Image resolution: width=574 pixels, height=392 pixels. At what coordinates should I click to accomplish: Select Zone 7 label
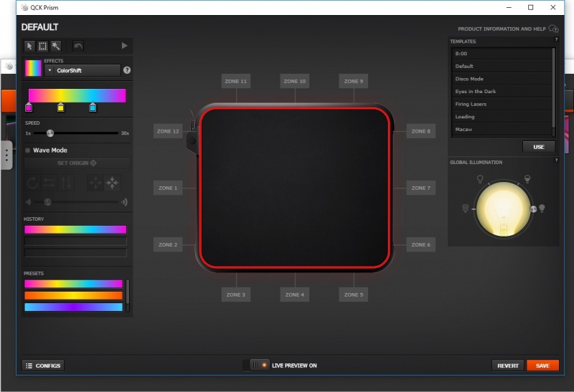(x=421, y=188)
